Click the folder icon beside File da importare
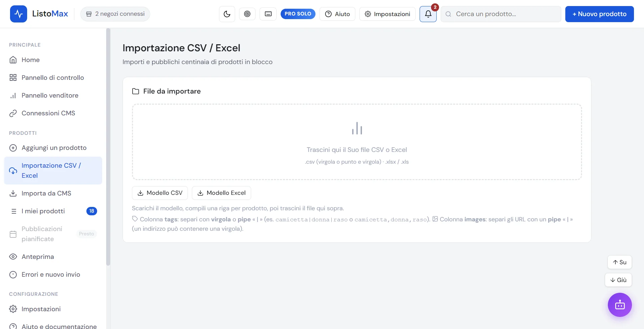 136,91
